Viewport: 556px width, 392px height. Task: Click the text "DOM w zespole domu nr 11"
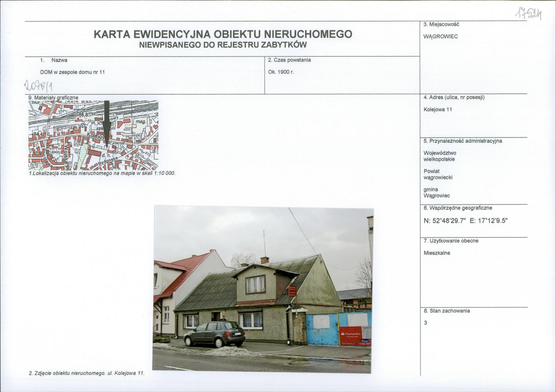coord(73,72)
